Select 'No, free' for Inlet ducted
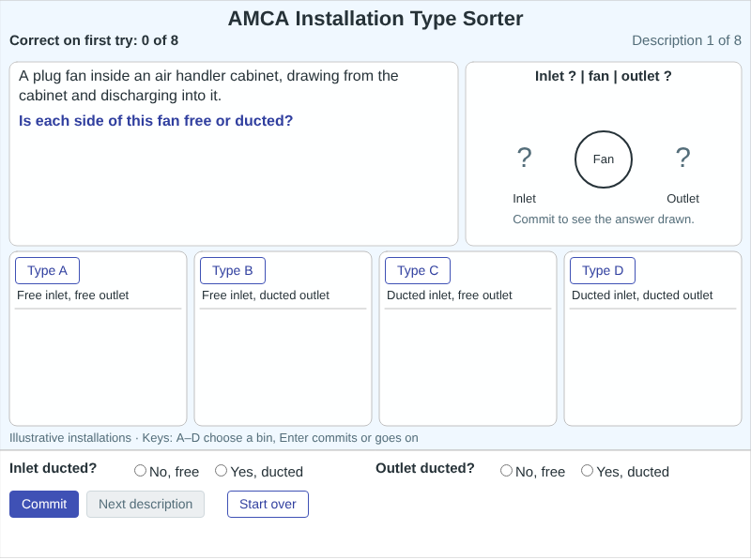The image size is (751, 560). click(x=140, y=471)
